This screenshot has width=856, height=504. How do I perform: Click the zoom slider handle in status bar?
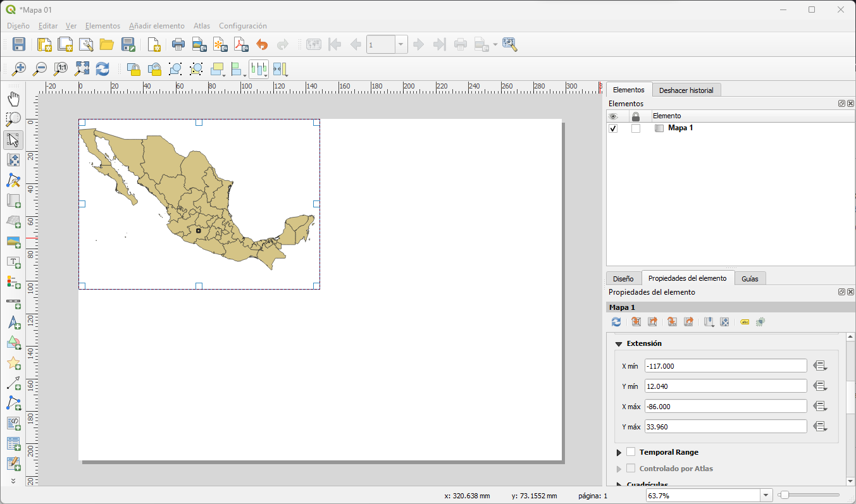pos(784,495)
